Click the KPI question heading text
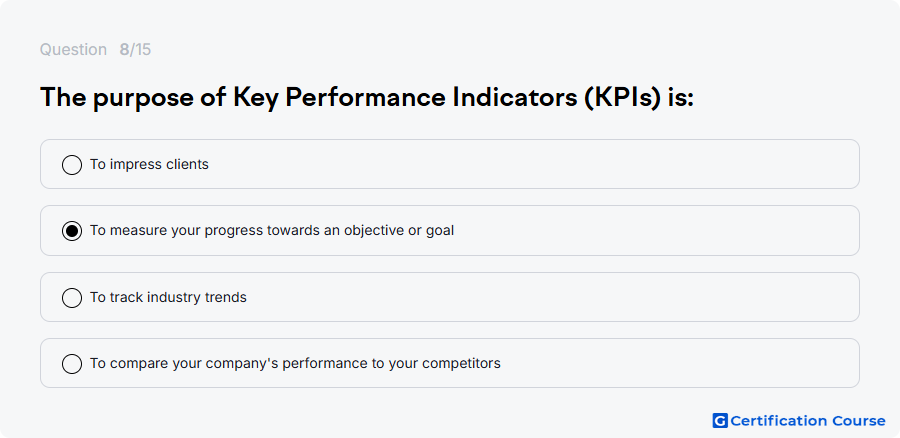900x438 pixels. coord(367,98)
